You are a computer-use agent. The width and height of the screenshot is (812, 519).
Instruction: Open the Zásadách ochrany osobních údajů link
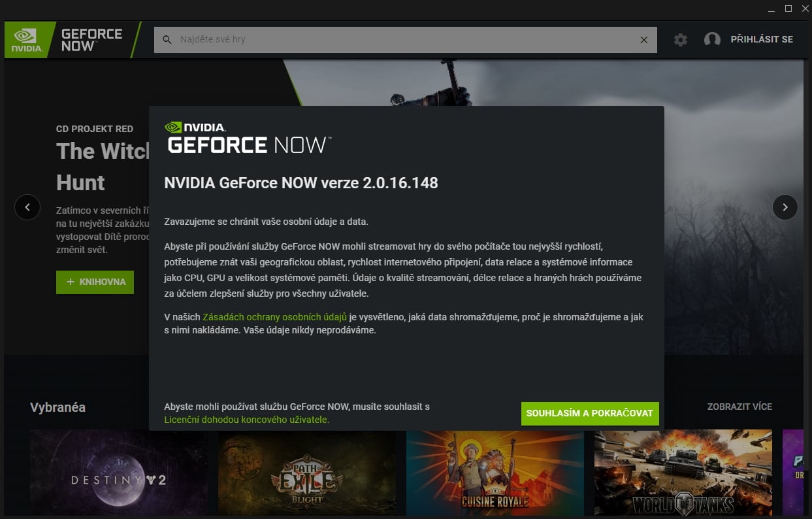274,316
